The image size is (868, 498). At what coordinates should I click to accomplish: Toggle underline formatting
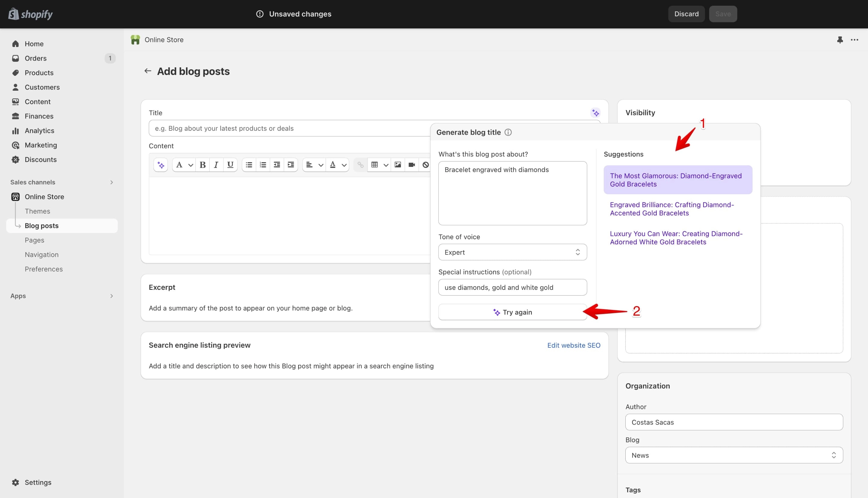(230, 165)
